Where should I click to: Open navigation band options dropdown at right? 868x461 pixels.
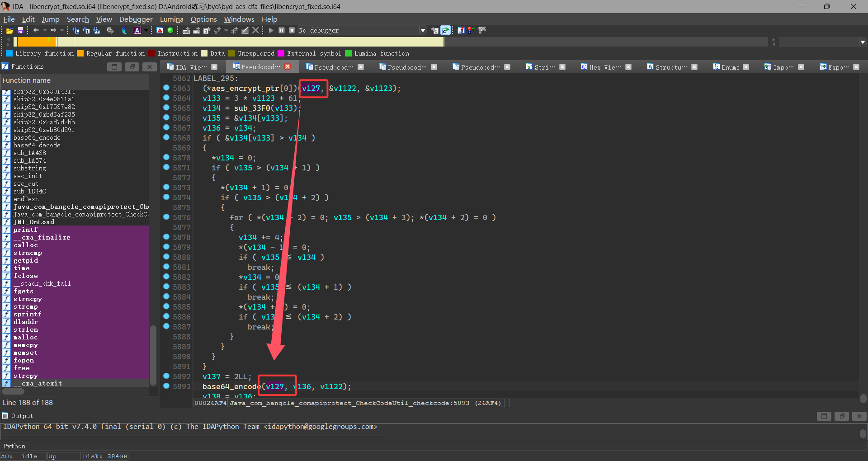pos(863,42)
